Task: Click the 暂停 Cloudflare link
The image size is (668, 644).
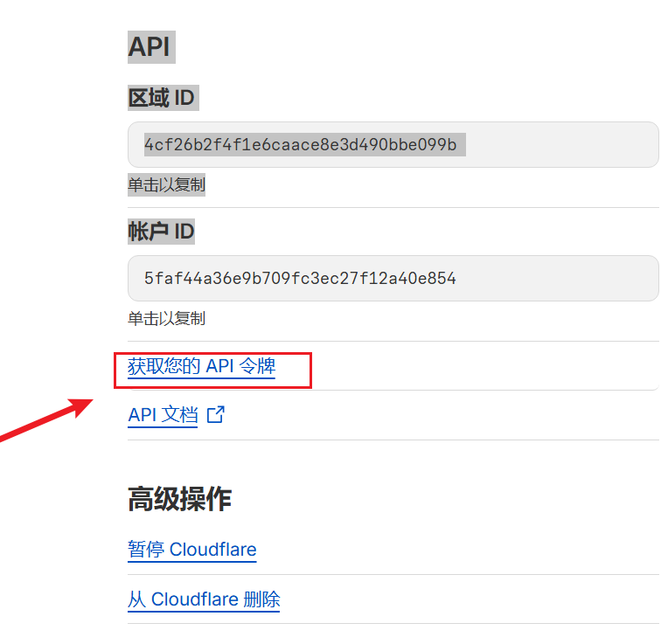Action: (x=191, y=550)
